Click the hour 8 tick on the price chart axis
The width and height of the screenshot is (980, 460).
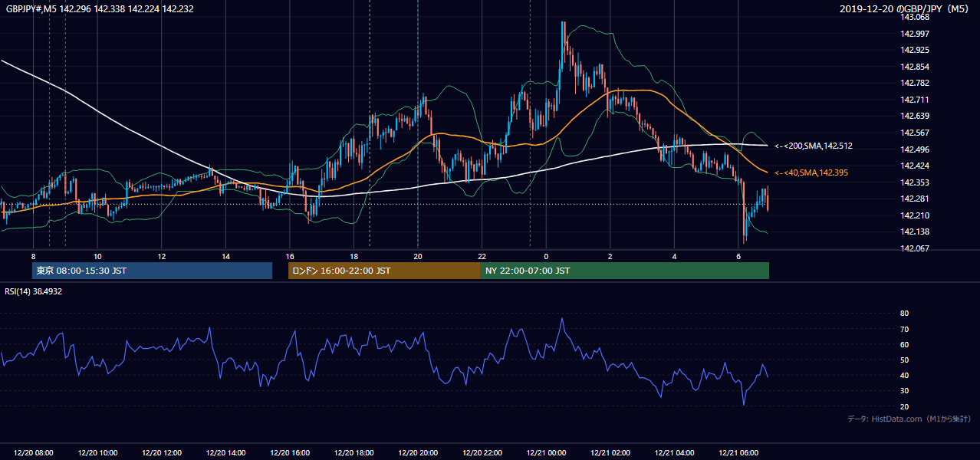(33, 256)
